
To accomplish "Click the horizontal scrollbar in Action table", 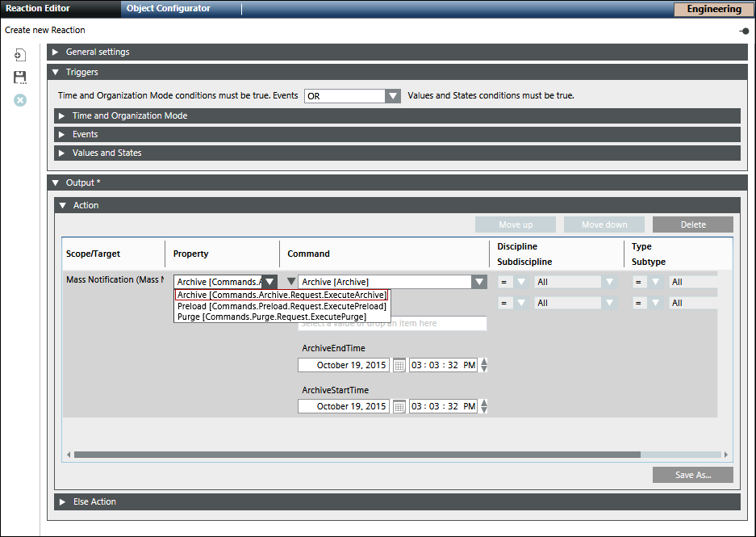I will pyautogui.click(x=355, y=455).
